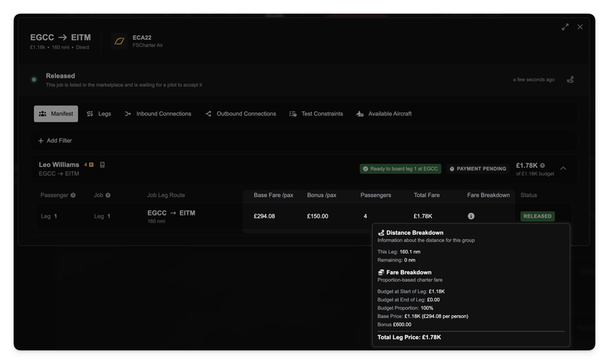609x364 pixels.
Task: Click the green Released status badge in table
Action: 537,216
